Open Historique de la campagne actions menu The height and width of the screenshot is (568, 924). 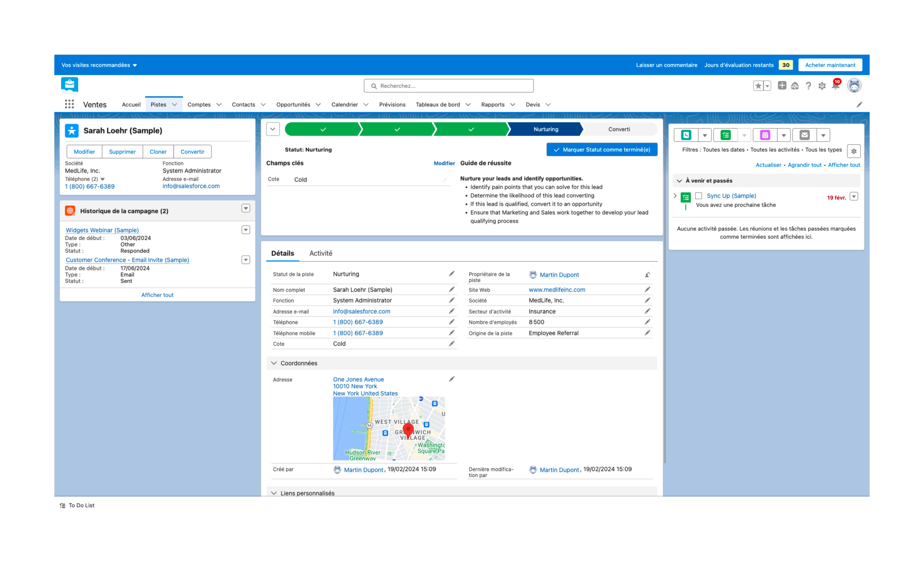[245, 208]
